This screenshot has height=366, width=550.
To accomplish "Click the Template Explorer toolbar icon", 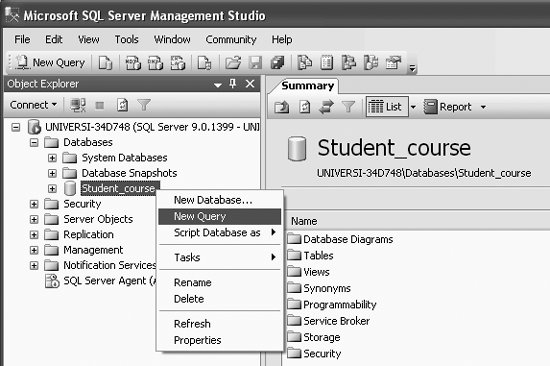I will pos(371,63).
